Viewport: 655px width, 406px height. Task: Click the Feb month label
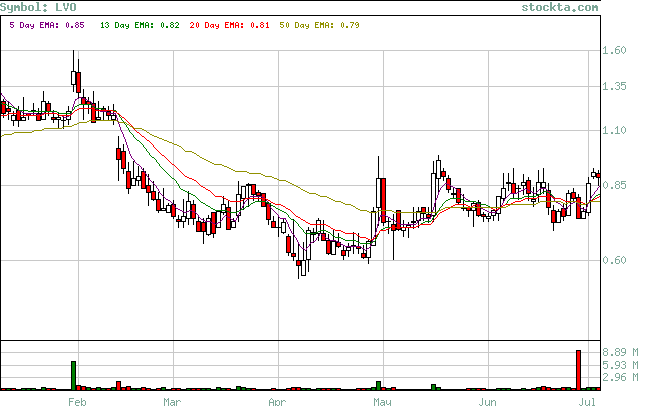77,401
